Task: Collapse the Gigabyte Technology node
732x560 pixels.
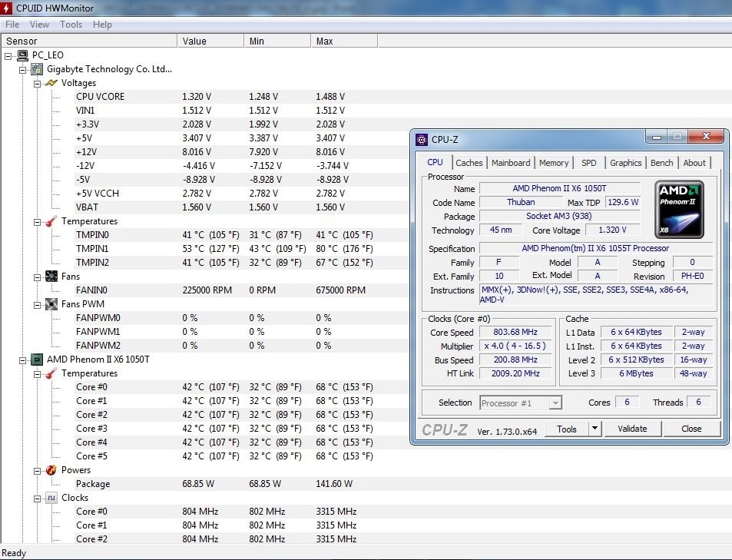Action: 22,71
